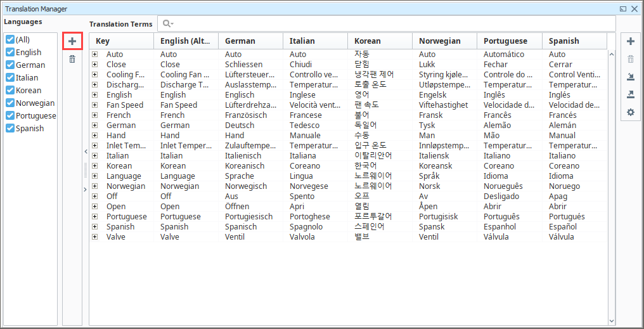Expand the Cooling Fan term row
The width and height of the screenshot is (644, 329).
[95, 74]
